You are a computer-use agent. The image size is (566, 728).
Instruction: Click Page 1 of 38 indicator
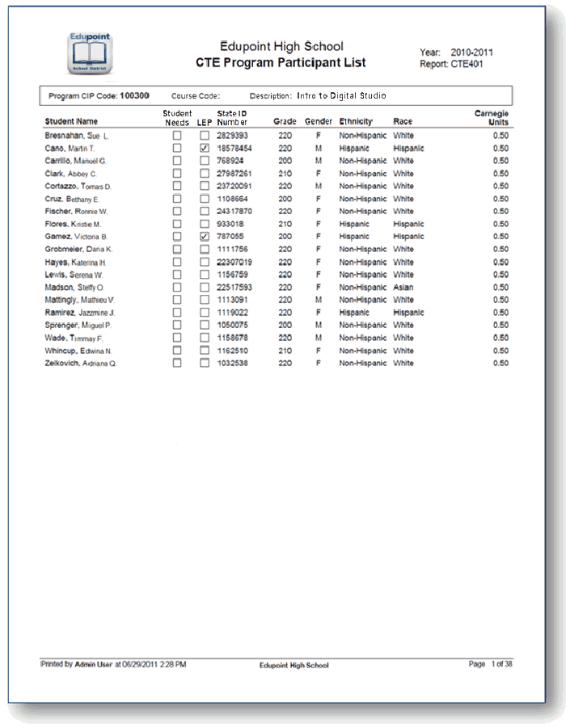[490, 664]
